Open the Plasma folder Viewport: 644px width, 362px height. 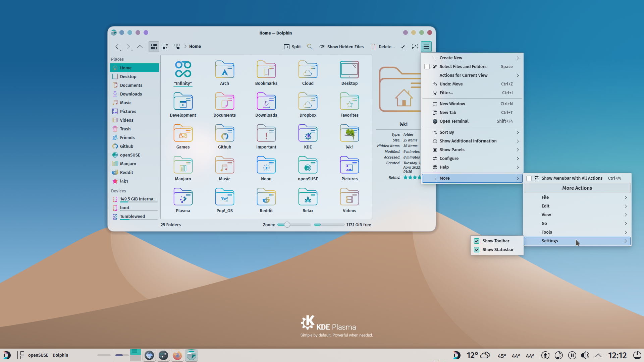click(x=183, y=196)
